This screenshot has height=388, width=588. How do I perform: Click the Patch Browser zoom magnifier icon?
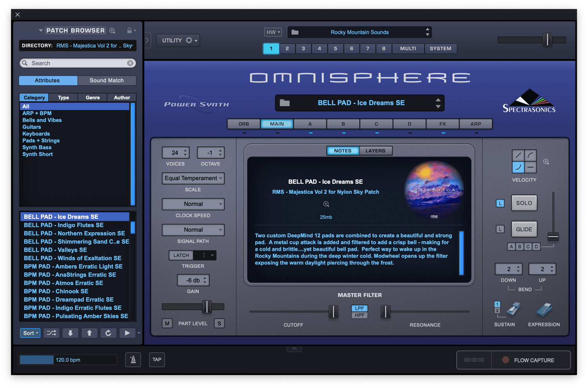click(x=113, y=31)
